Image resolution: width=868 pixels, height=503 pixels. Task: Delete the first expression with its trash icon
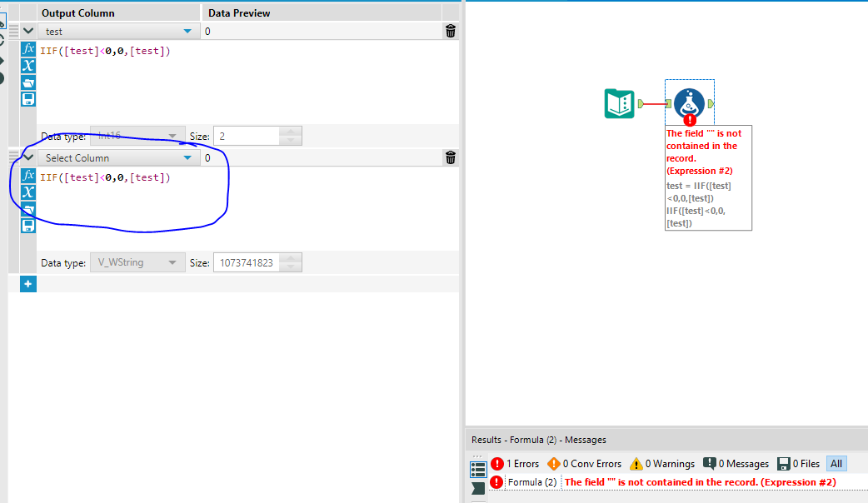pyautogui.click(x=450, y=31)
